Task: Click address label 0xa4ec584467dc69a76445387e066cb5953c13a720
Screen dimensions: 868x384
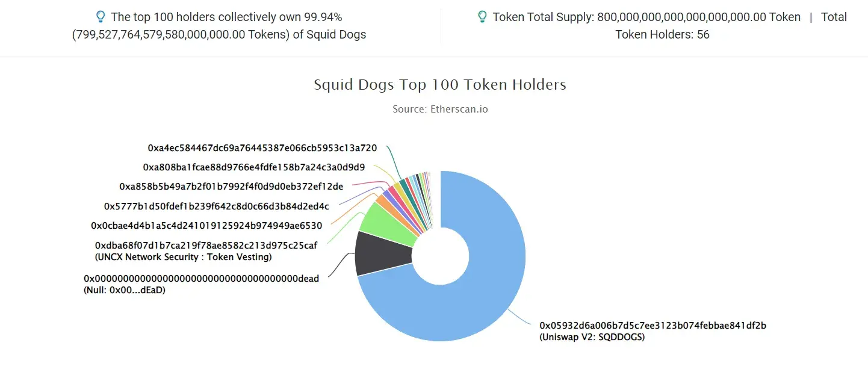Action: click(262, 147)
